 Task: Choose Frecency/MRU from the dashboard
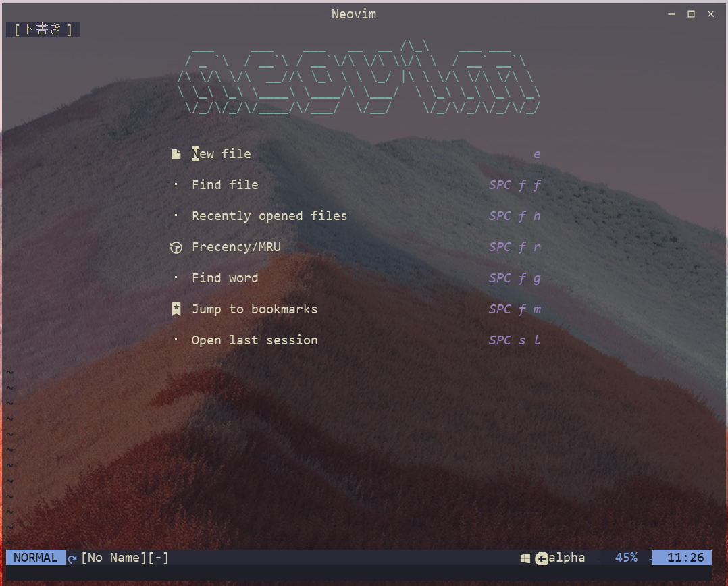tap(236, 247)
